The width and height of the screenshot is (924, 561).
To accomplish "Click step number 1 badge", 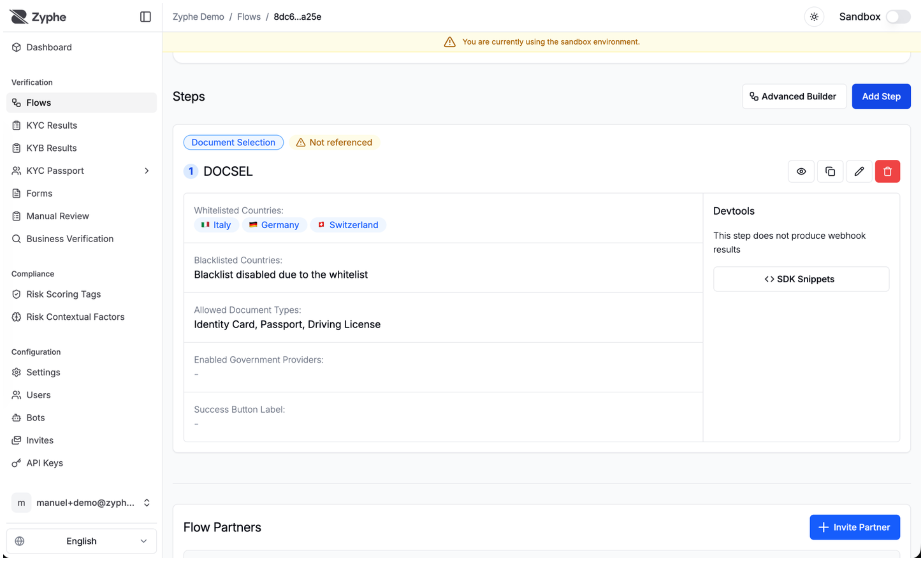I will click(x=191, y=171).
